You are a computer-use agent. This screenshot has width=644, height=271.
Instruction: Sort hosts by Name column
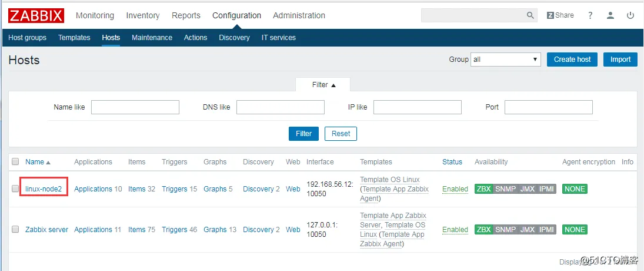(x=38, y=161)
